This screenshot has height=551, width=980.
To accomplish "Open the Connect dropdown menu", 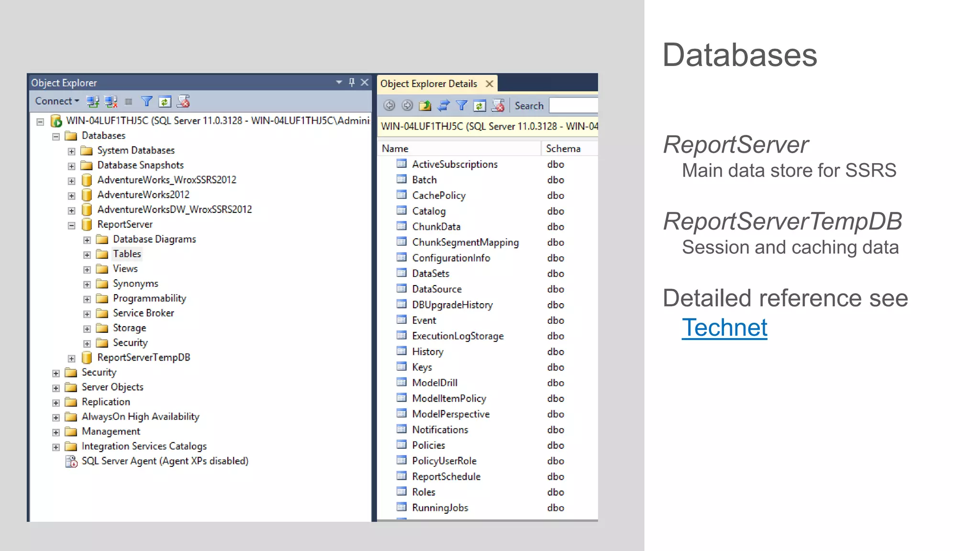I will click(x=57, y=101).
